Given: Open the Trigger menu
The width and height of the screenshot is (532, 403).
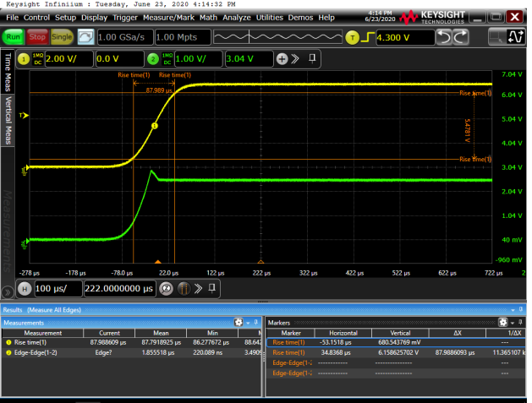Looking at the screenshot, I should (123, 17).
